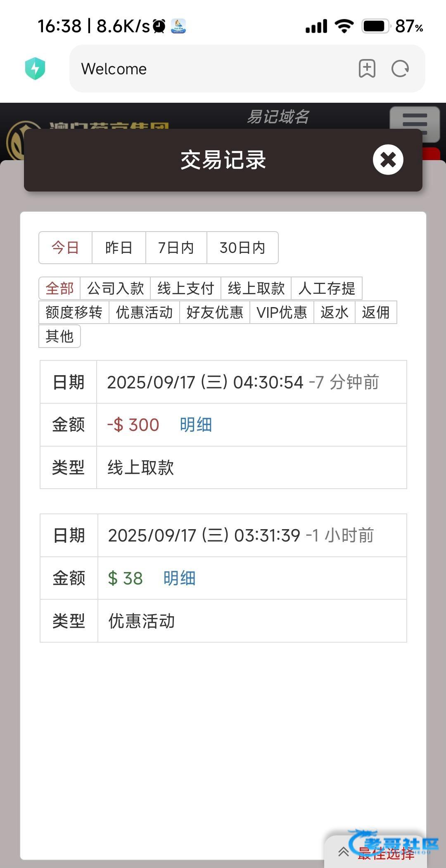446x868 pixels.
Task: Tap the green shield security icon
Action: [35, 69]
